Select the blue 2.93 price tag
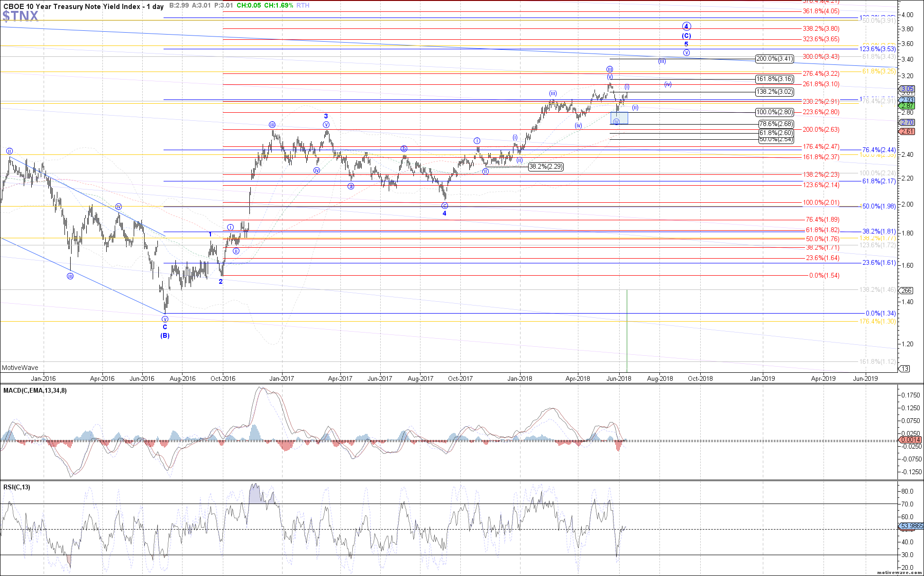 coord(907,100)
